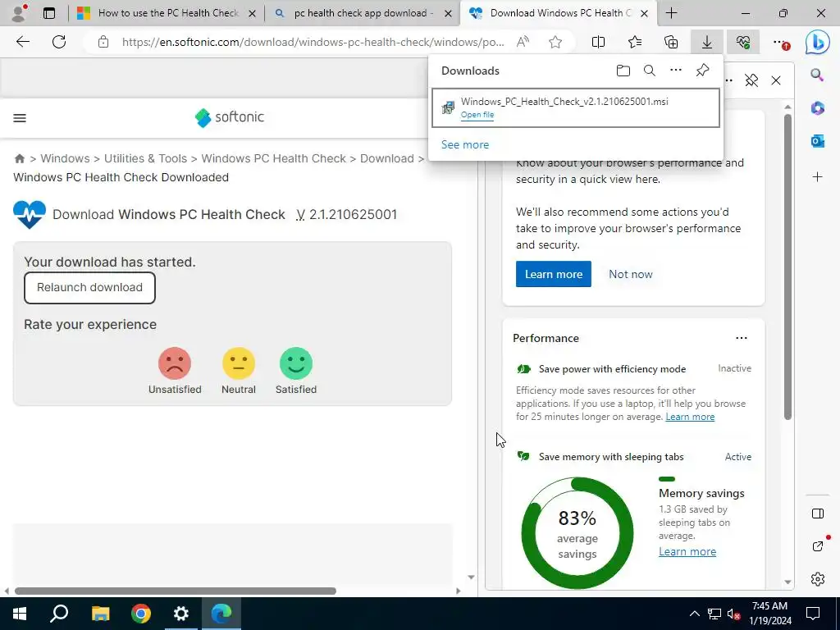Launch Chrome from the taskbar
Viewport: 840px width, 630px height.
[141, 614]
